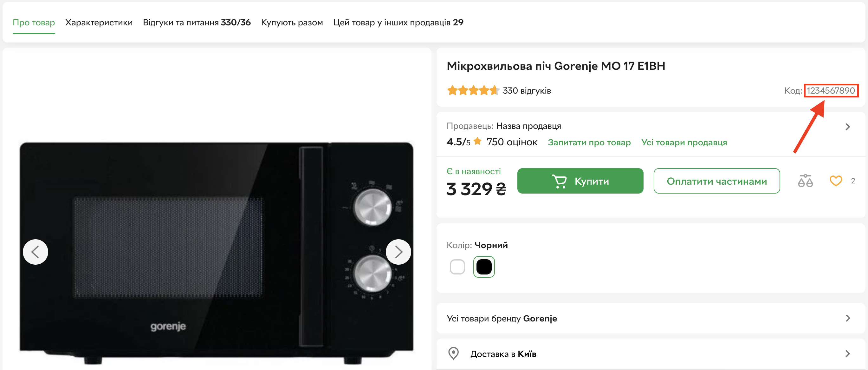Follow the Запитати про товар link

coord(589,142)
